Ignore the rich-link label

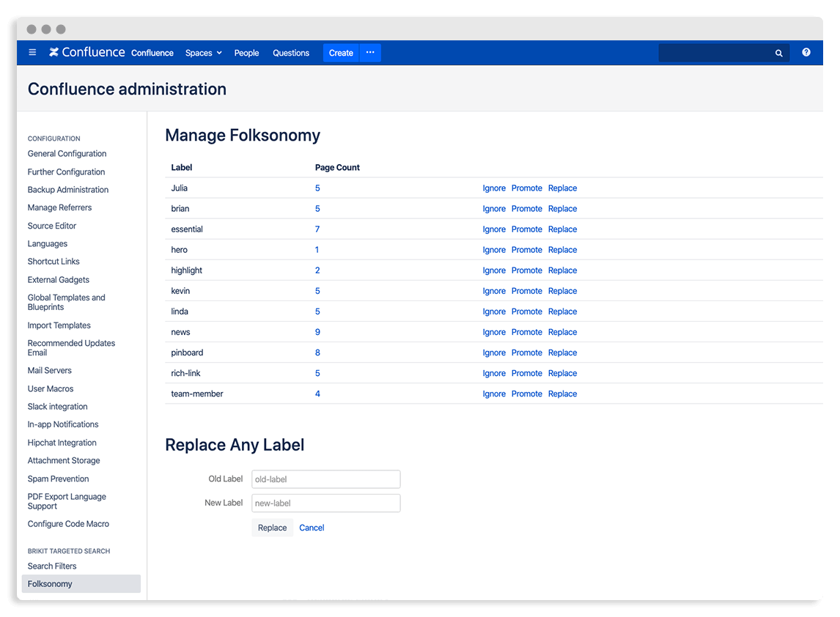click(494, 373)
